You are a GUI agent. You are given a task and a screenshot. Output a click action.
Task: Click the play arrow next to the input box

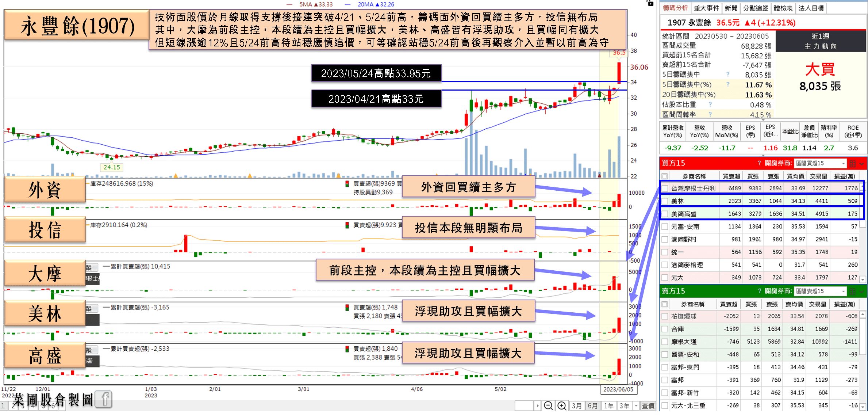point(537,406)
